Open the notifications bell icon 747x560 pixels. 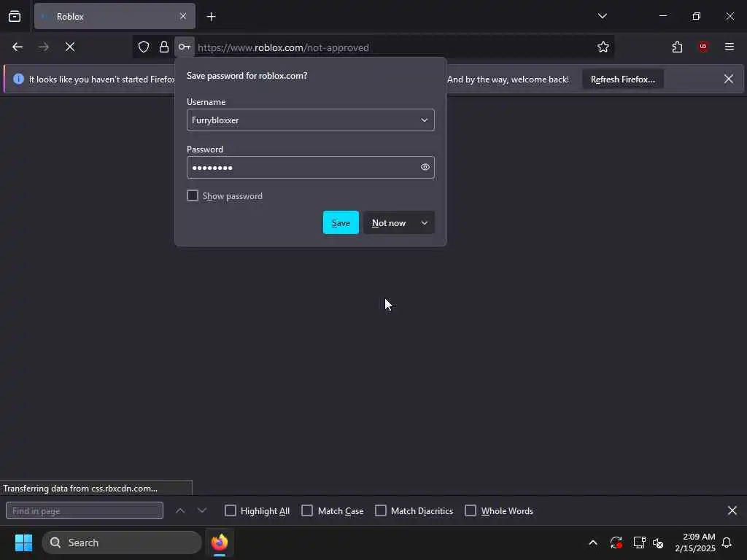coord(727,542)
